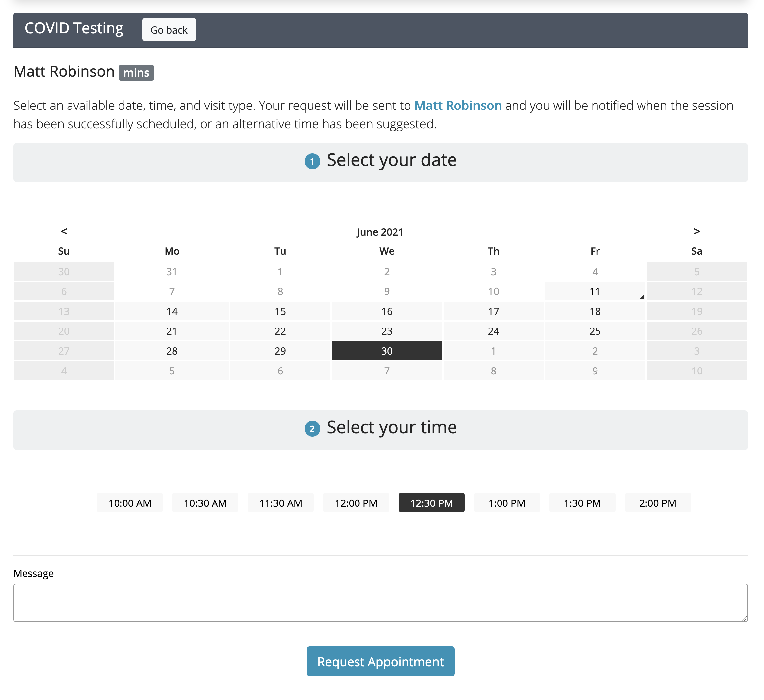Click the June 2021 month title
764x700 pixels.
(379, 232)
